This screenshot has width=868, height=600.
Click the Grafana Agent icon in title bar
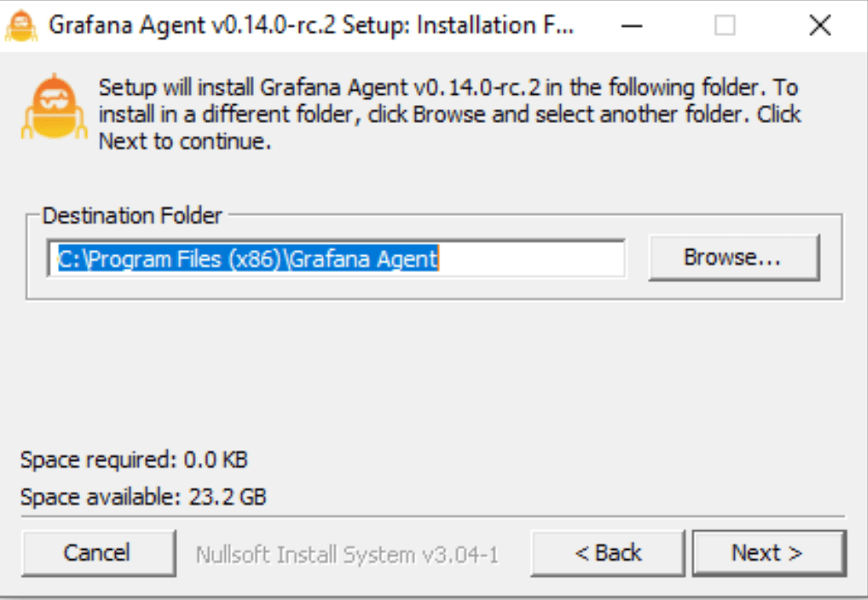[x=21, y=25]
